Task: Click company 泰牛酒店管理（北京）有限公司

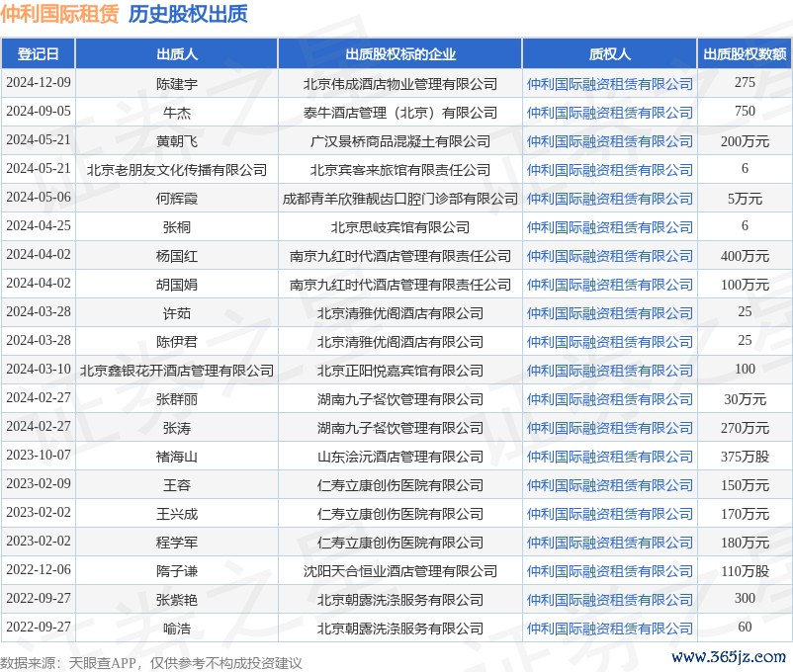Action: point(400,113)
